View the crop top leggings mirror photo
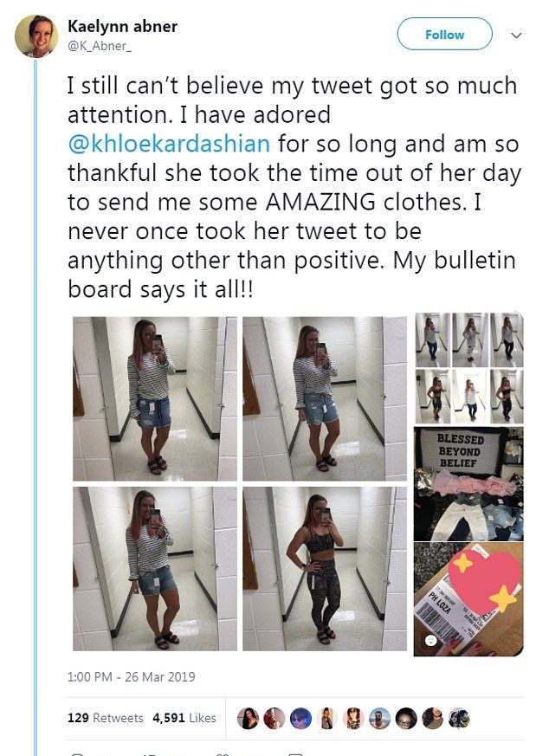The height and width of the screenshot is (756, 549). (325, 569)
